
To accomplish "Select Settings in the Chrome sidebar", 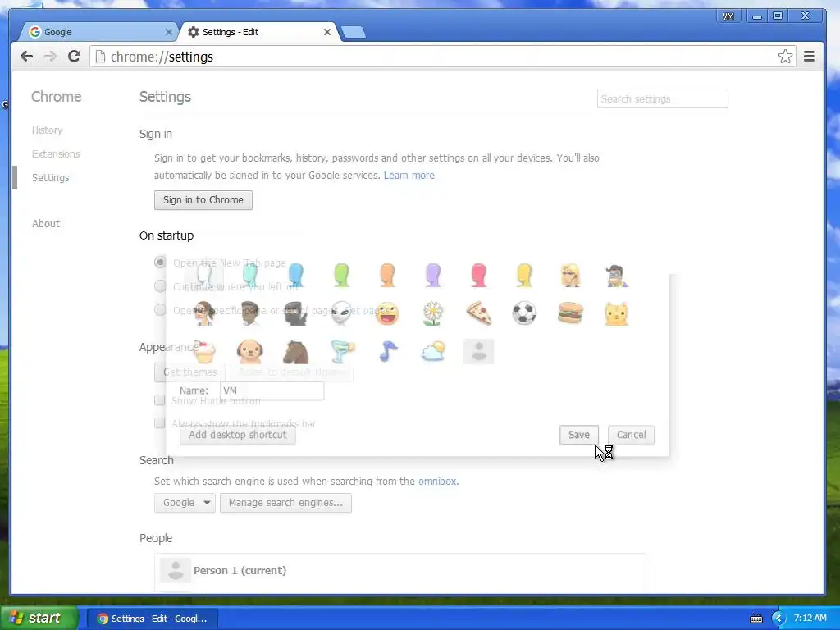I will point(50,178).
